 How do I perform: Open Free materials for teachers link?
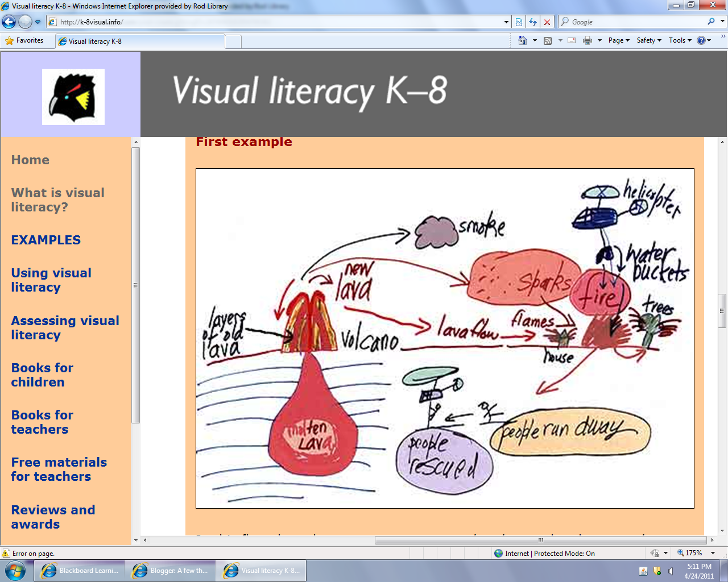(59, 469)
